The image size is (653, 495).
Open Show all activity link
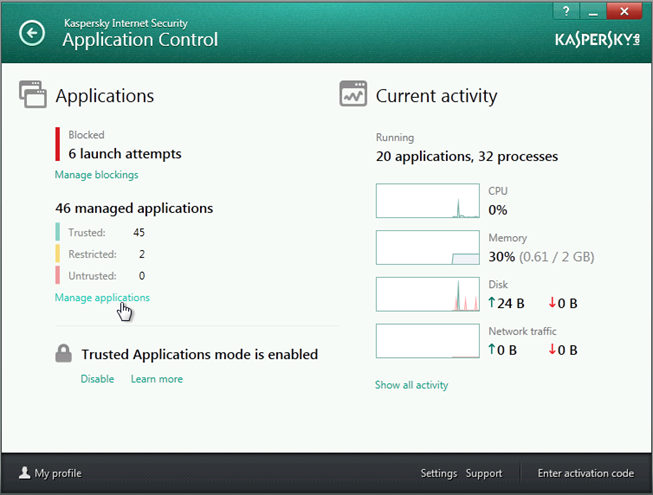[411, 385]
